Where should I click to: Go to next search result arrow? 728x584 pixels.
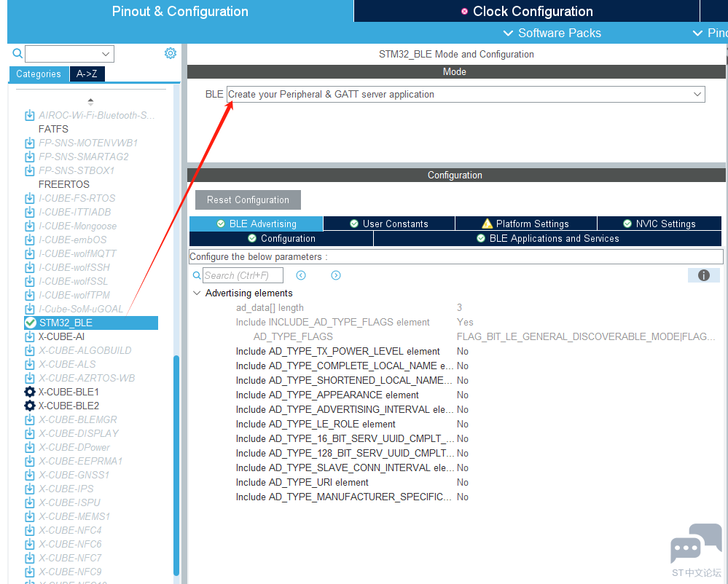click(336, 275)
